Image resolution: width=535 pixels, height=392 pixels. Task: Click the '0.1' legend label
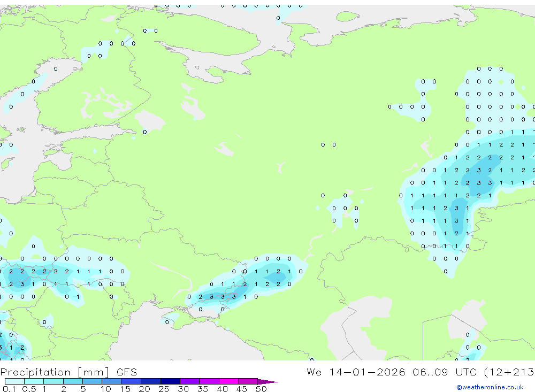tap(9, 389)
